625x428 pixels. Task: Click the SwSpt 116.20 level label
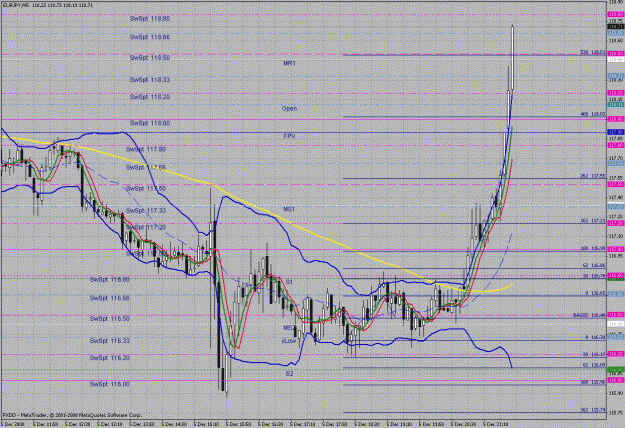tap(110, 358)
